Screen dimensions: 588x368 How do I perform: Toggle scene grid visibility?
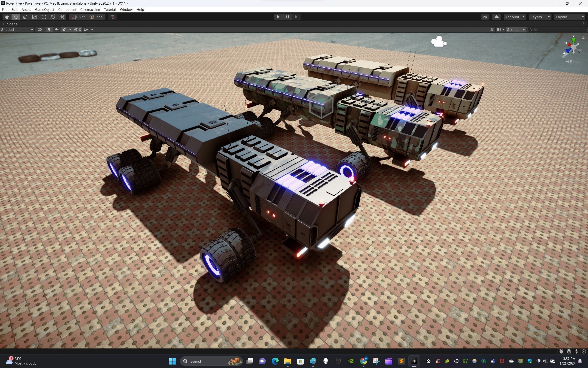click(86, 29)
